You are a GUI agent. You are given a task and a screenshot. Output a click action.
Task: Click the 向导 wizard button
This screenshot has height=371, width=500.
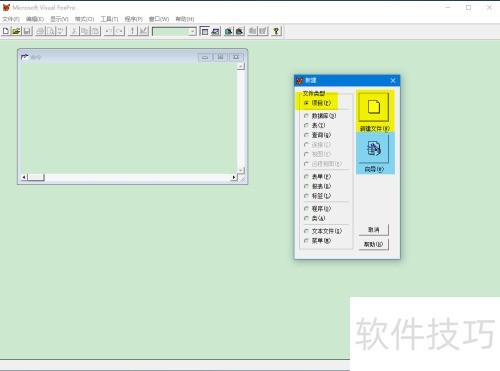[x=374, y=149]
